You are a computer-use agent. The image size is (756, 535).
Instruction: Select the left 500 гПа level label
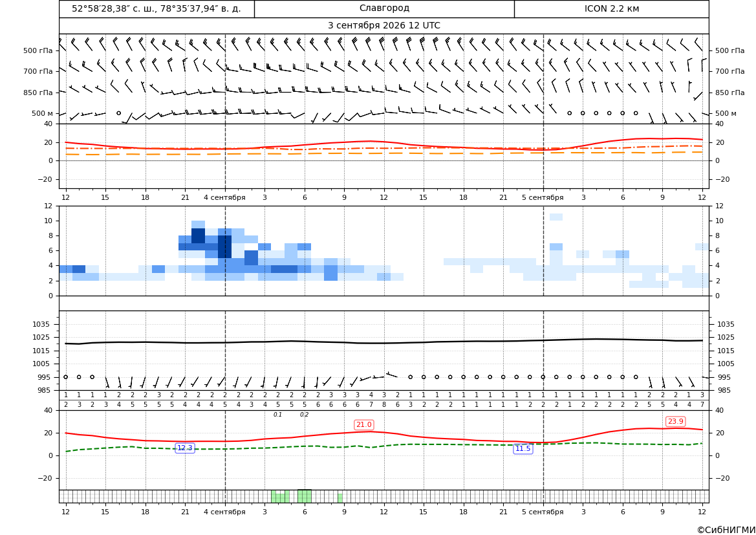[38, 50]
